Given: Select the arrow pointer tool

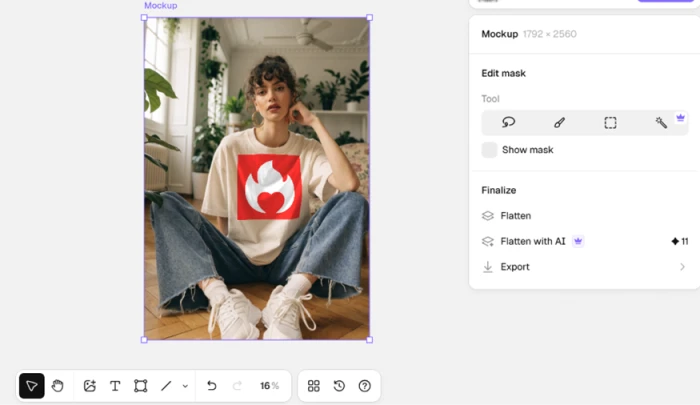Looking at the screenshot, I should [32, 386].
